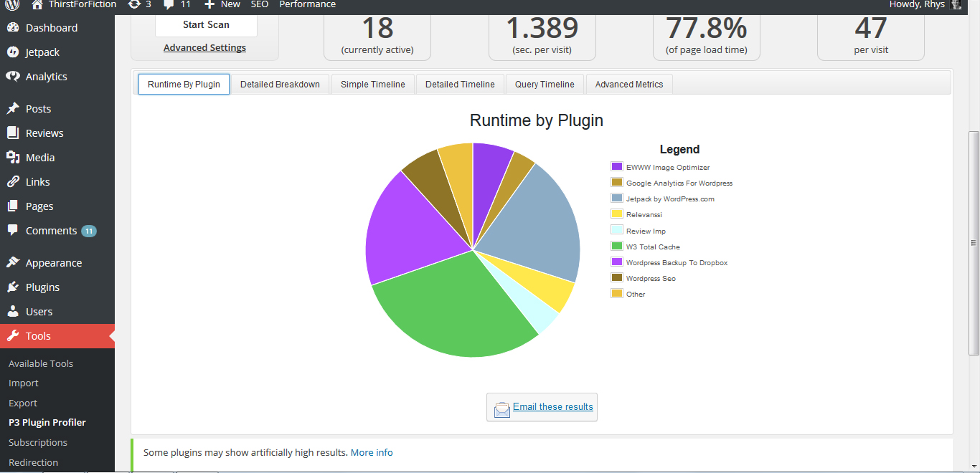Click EWWW Image Optimizer legend swatch

617,166
